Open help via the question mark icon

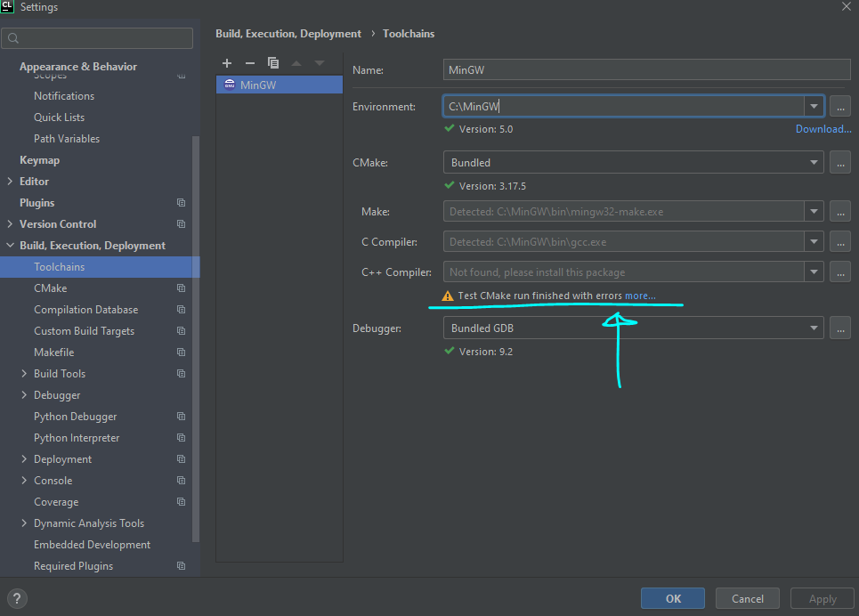tap(16, 598)
